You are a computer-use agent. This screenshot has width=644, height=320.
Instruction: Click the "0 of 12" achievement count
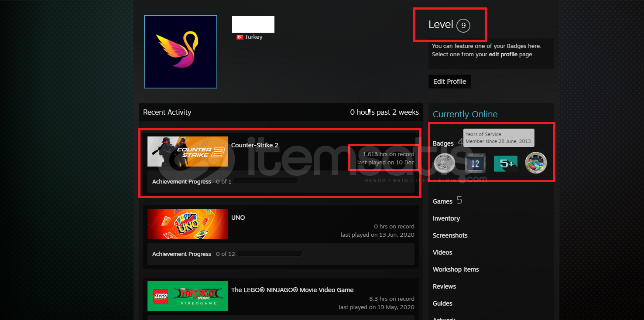[226, 254]
